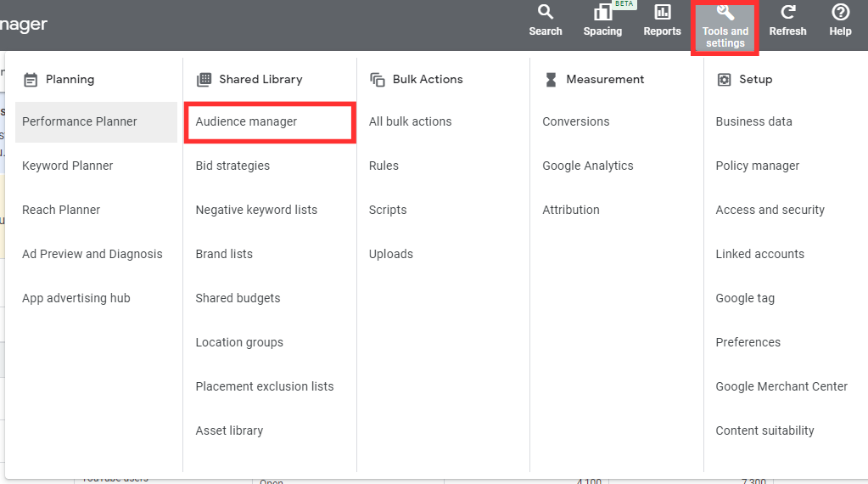The height and width of the screenshot is (484, 868).
Task: Open Google Analytics
Action: (587, 166)
